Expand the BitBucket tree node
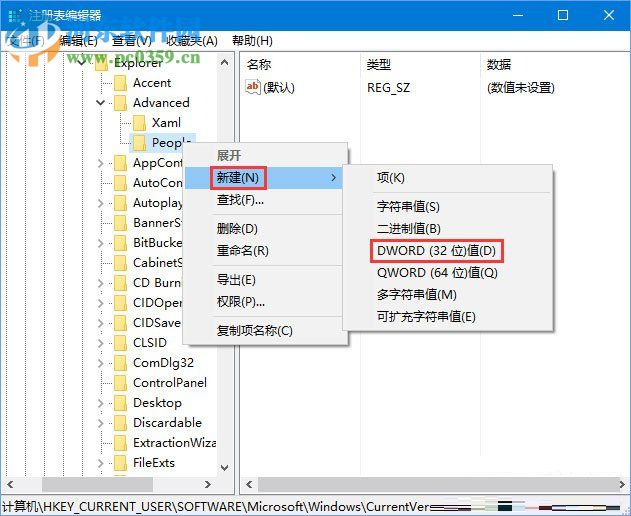 point(101,243)
